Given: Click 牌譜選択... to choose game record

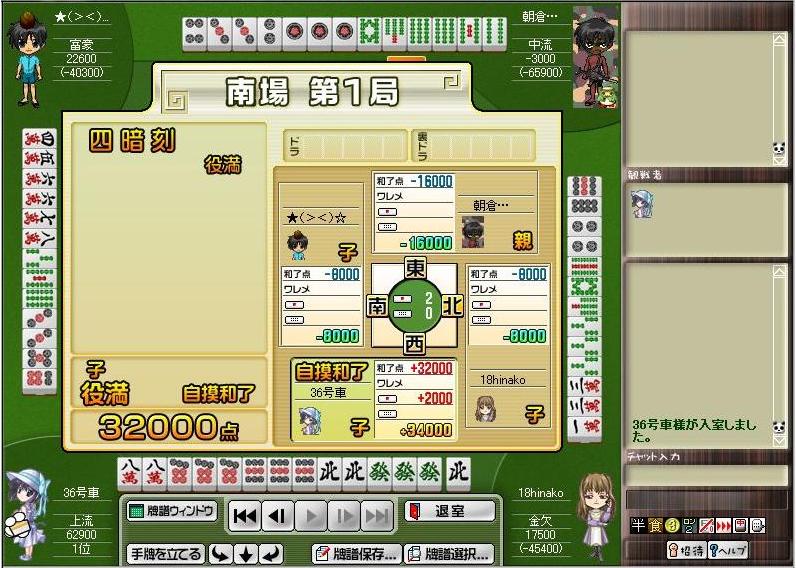Looking at the screenshot, I should 449,554.
